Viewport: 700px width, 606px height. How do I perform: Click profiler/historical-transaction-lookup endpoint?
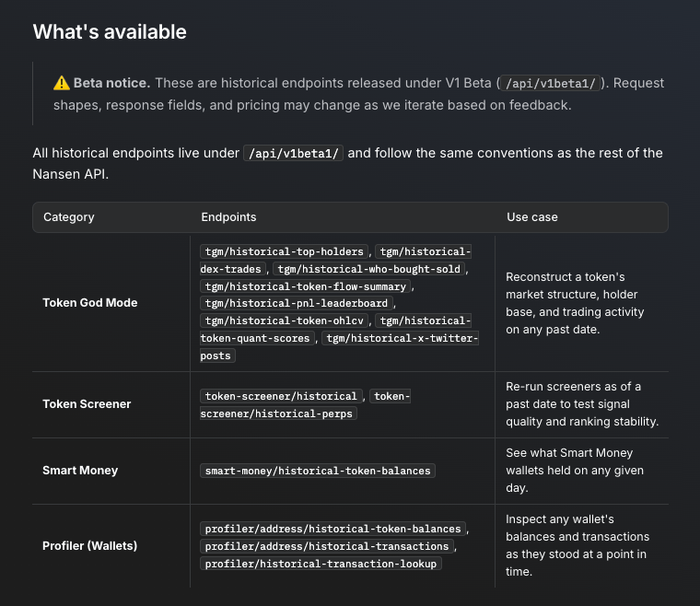click(x=321, y=564)
